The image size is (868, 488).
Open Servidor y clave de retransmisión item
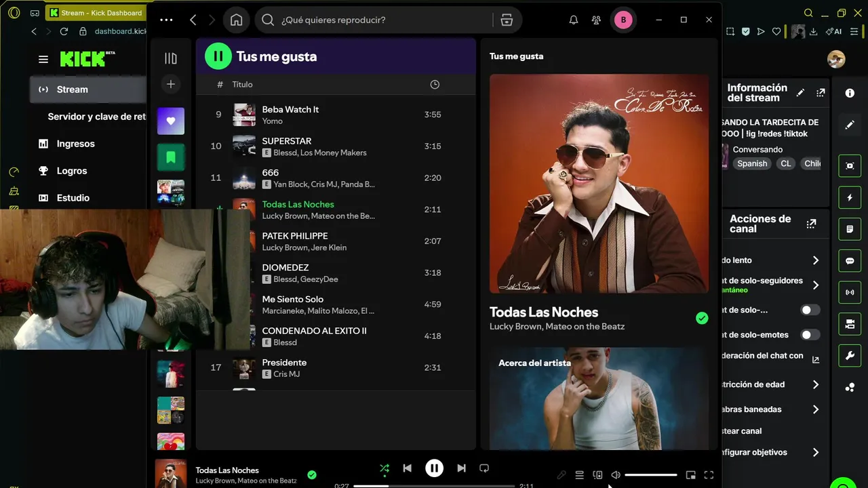97,117
